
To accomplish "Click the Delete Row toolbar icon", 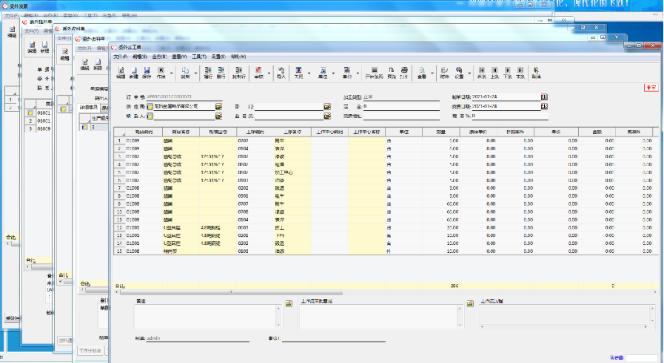I will (x=221, y=72).
